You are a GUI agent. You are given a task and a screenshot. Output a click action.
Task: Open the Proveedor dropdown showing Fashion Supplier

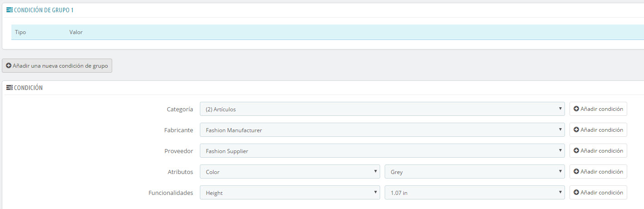pos(382,151)
